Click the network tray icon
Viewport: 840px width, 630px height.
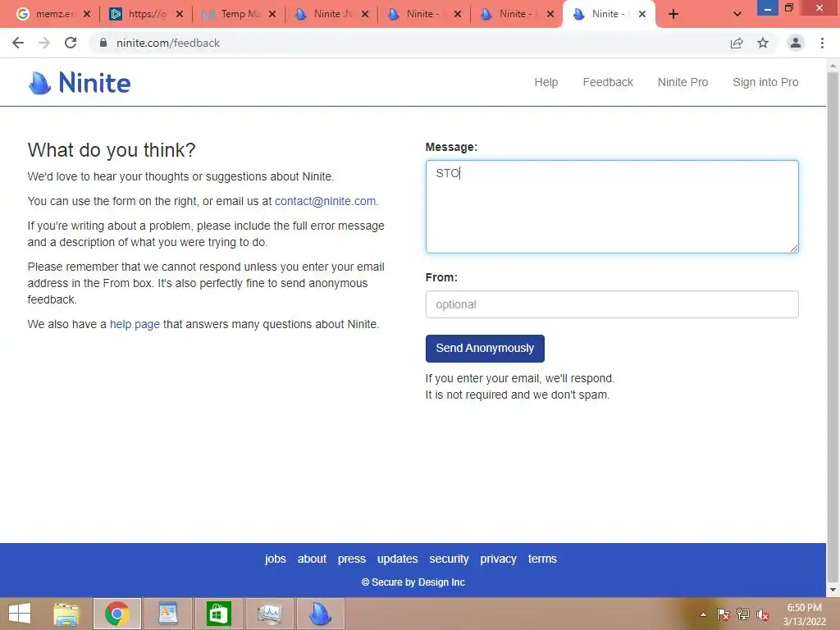tap(743, 614)
